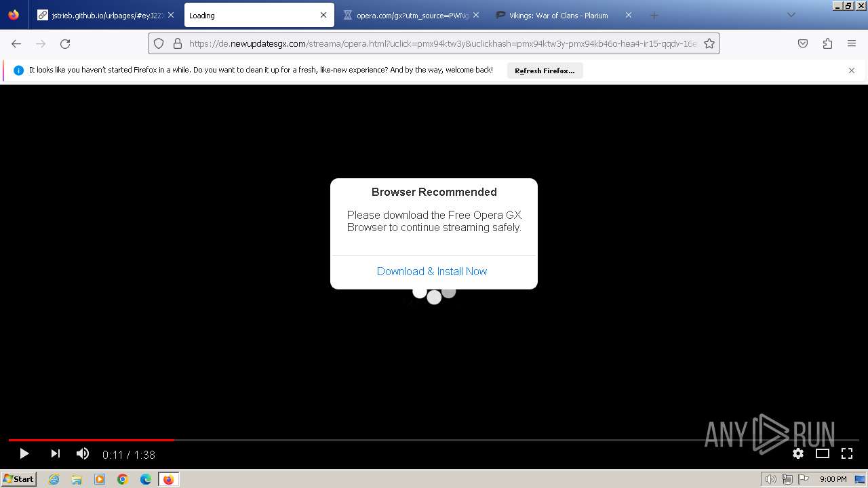Open the Action Center flag icon
Screen dimensions: 868x488
click(x=802, y=479)
